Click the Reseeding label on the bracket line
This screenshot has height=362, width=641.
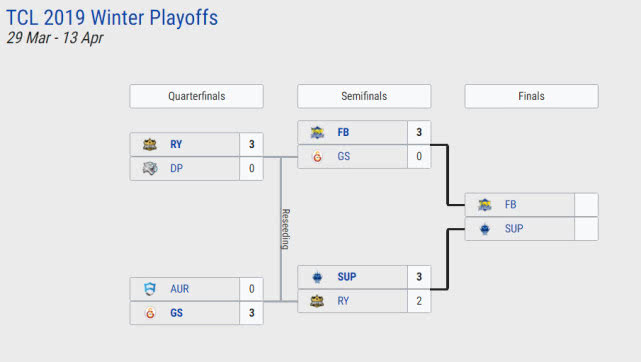286,229
